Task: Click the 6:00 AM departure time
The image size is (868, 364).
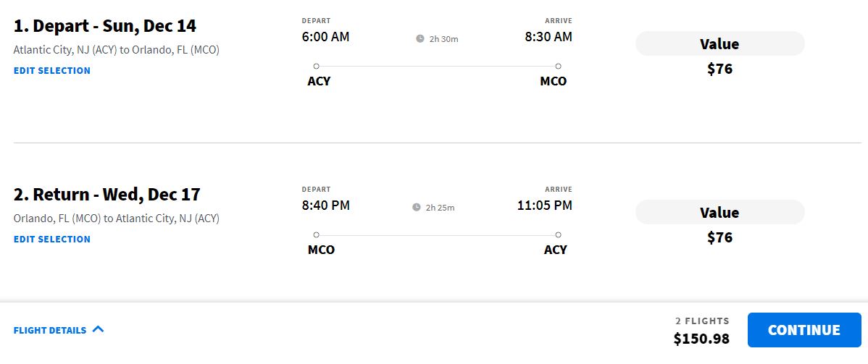Action: tap(325, 37)
